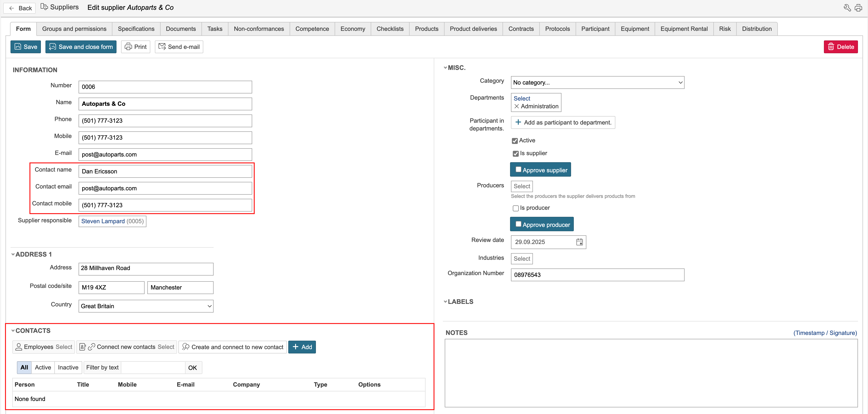Open the Category dropdown
This screenshot has width=868, height=414.
tap(597, 83)
